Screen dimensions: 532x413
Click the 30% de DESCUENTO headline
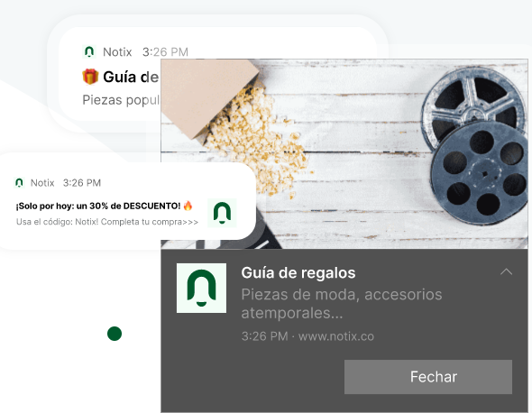98,206
